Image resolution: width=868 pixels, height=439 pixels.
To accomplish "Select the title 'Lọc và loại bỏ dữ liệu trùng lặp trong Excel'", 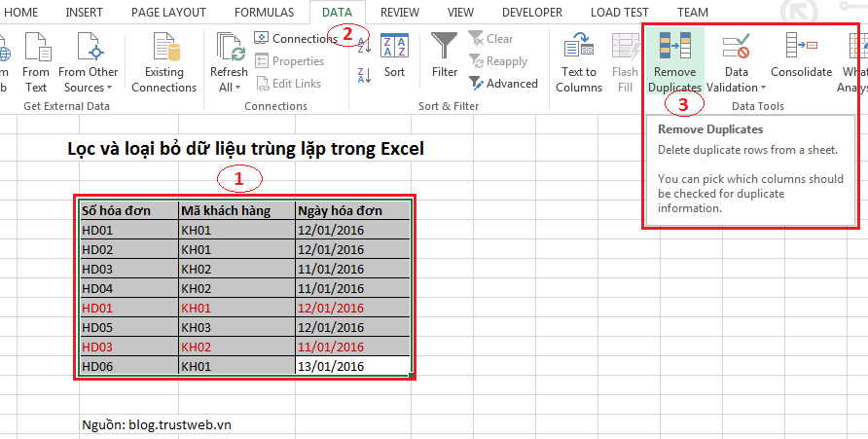I will (246, 148).
